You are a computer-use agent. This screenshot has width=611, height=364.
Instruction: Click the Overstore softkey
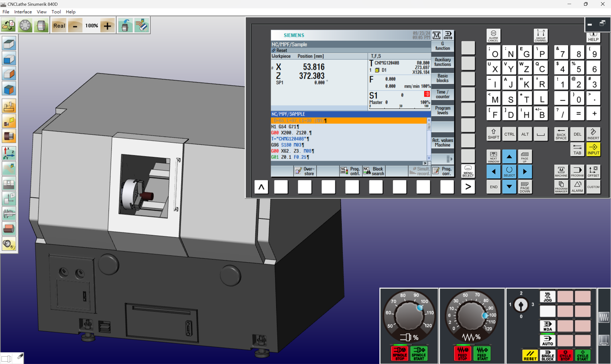305,171
